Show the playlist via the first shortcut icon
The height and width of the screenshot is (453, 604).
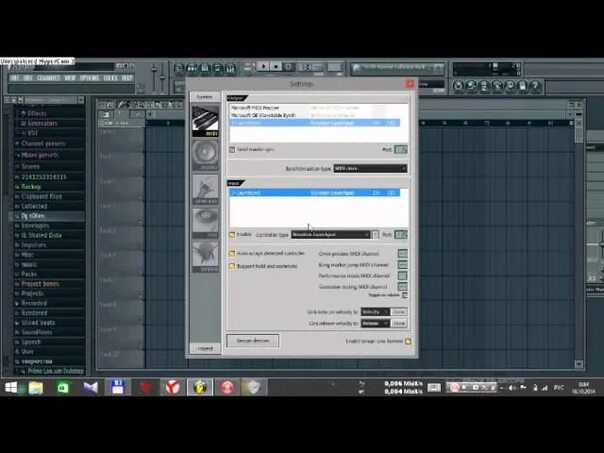click(x=179, y=69)
